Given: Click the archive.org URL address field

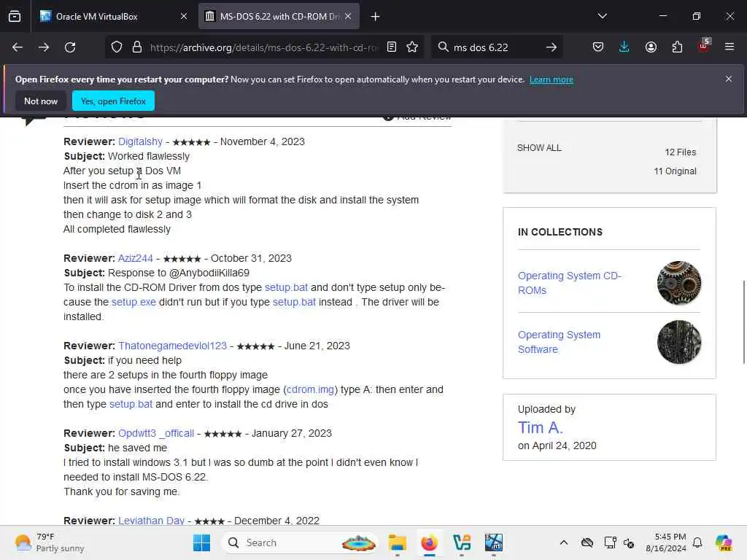Looking at the screenshot, I should pyautogui.click(x=264, y=47).
